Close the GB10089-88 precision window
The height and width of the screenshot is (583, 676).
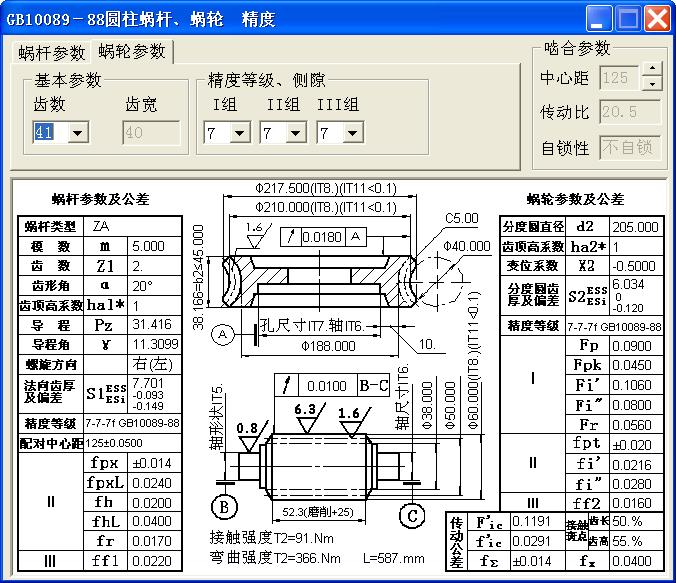657,19
